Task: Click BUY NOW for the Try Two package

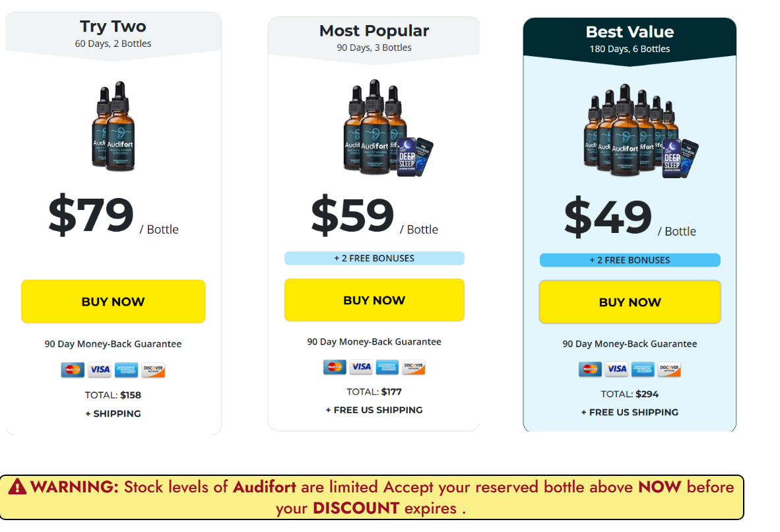Action: (113, 301)
